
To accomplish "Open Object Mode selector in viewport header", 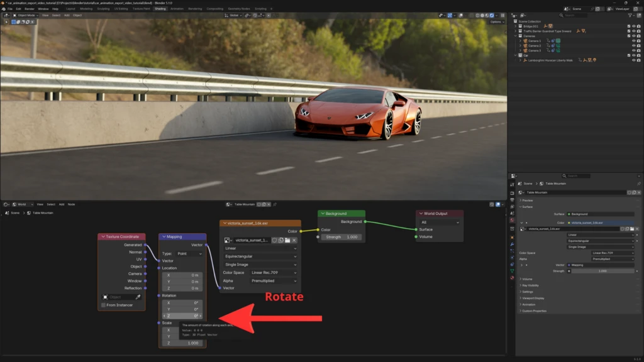I will [x=25, y=15].
